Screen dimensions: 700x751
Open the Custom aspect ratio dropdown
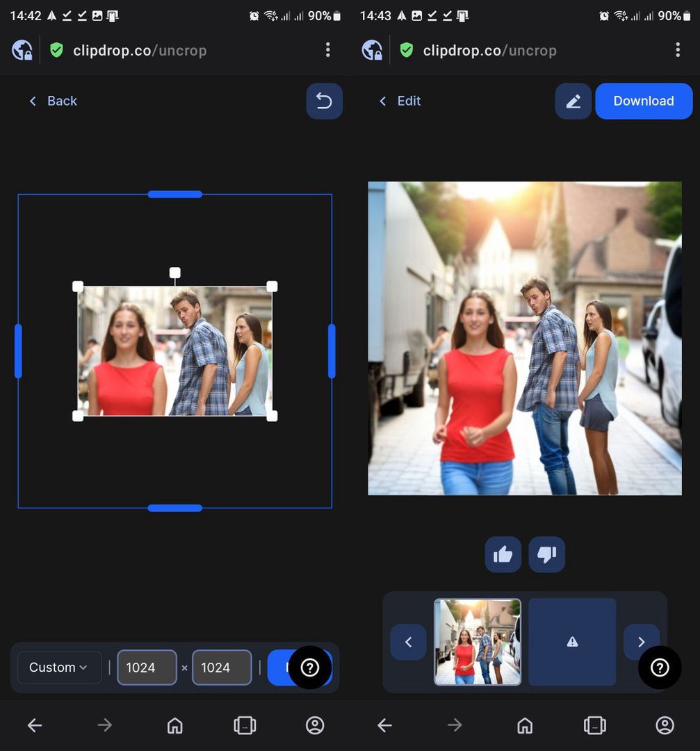tap(59, 667)
